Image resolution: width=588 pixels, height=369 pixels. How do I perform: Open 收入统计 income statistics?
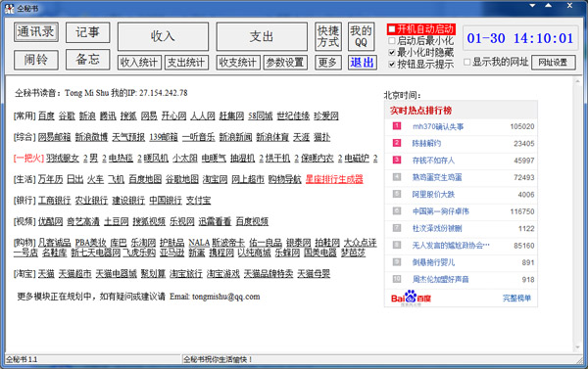pos(139,63)
